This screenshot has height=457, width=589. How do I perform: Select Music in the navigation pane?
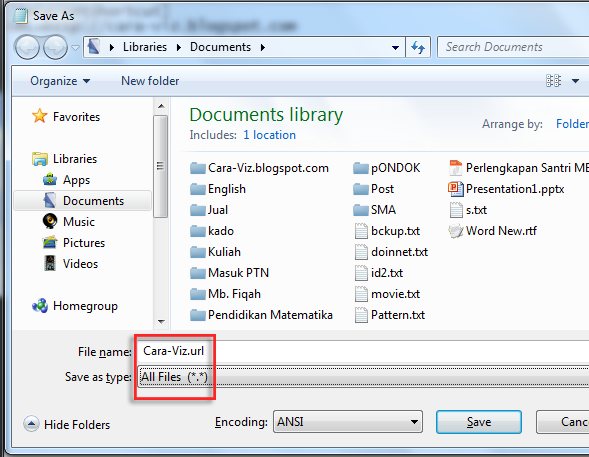pos(79,222)
